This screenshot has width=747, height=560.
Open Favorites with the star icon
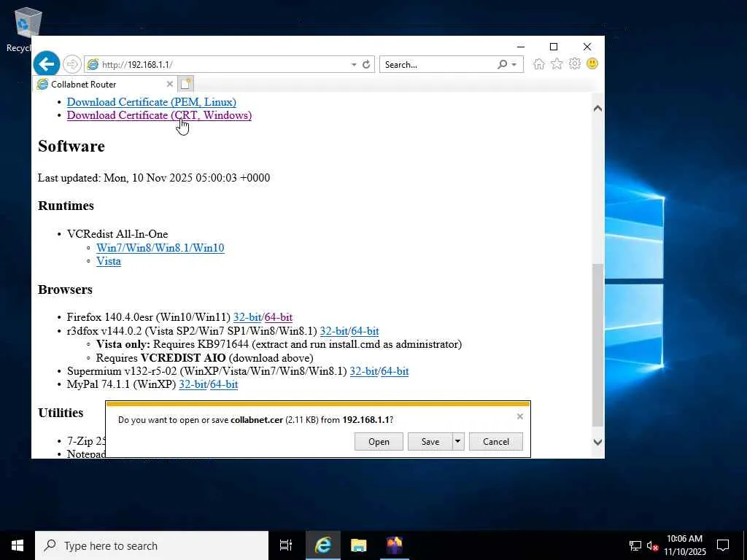557,64
